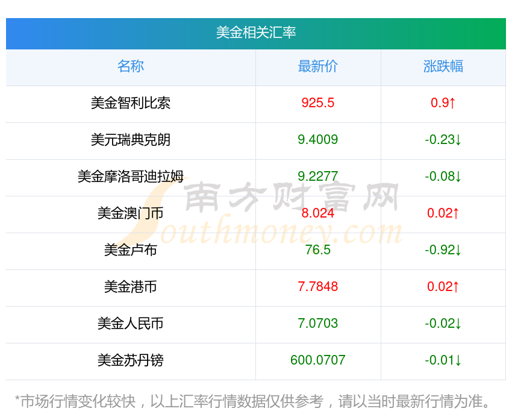Screen dimensions: 512x420
Task: Open the 美金人民币 row name
Action: pos(131,324)
